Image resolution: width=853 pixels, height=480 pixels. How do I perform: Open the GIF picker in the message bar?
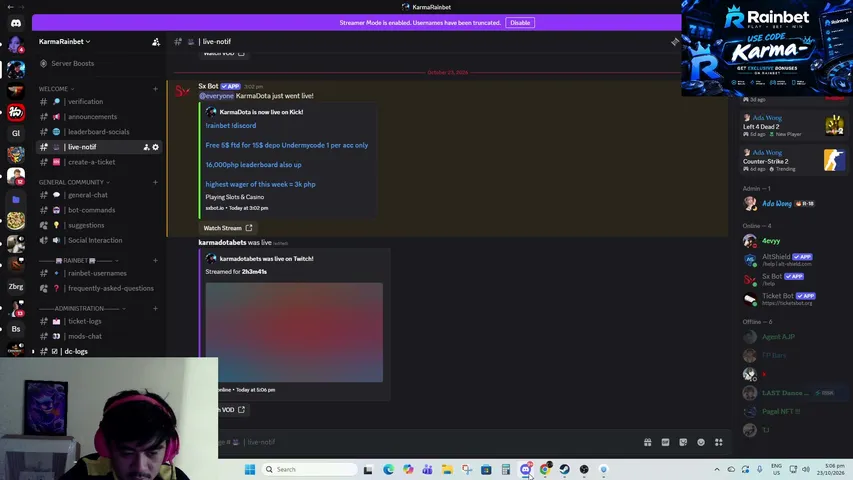(665, 442)
